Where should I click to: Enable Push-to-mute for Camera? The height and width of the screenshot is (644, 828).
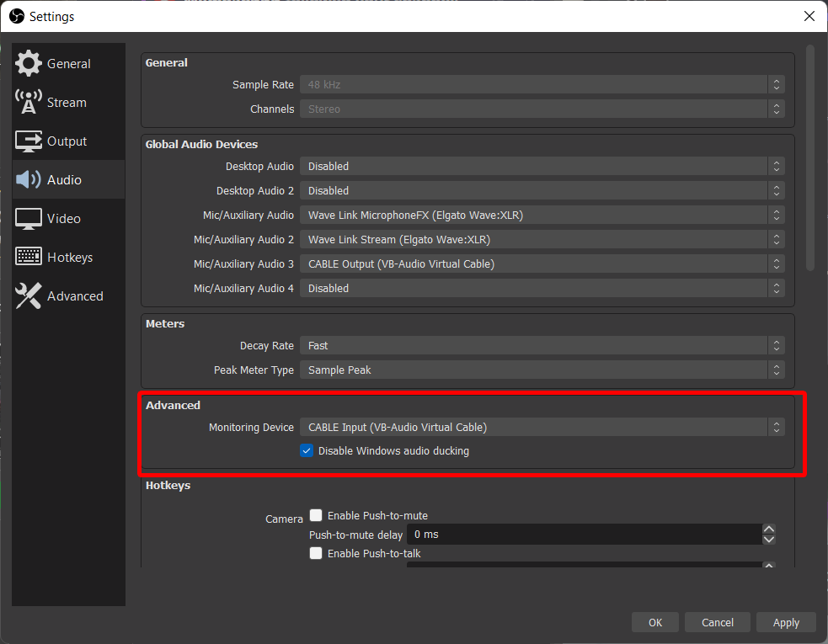tap(316, 515)
